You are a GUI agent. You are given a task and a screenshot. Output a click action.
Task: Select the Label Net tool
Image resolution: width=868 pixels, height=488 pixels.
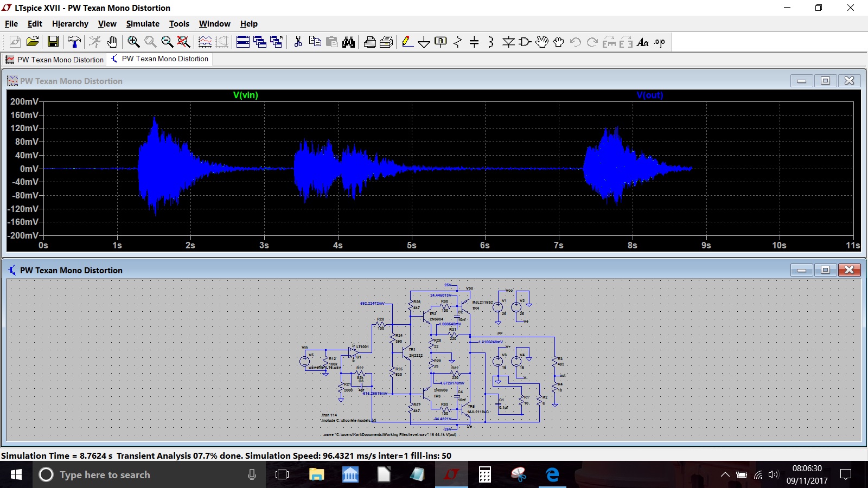(441, 42)
